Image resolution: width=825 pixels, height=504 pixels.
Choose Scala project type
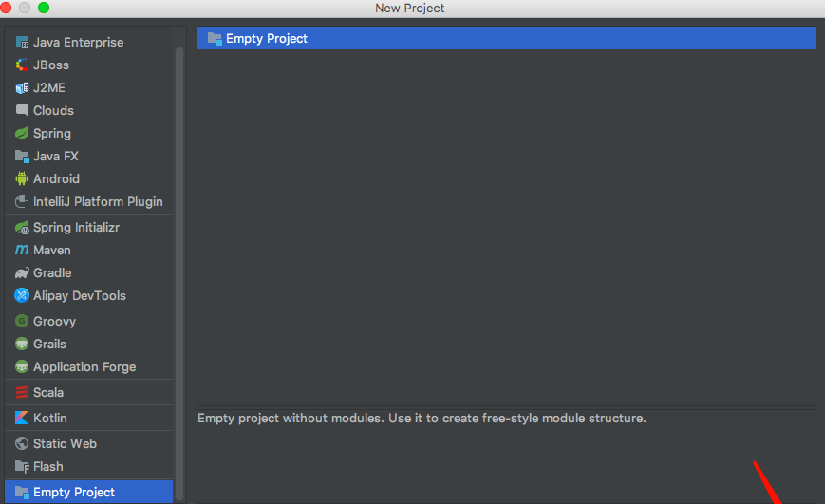pos(88,392)
